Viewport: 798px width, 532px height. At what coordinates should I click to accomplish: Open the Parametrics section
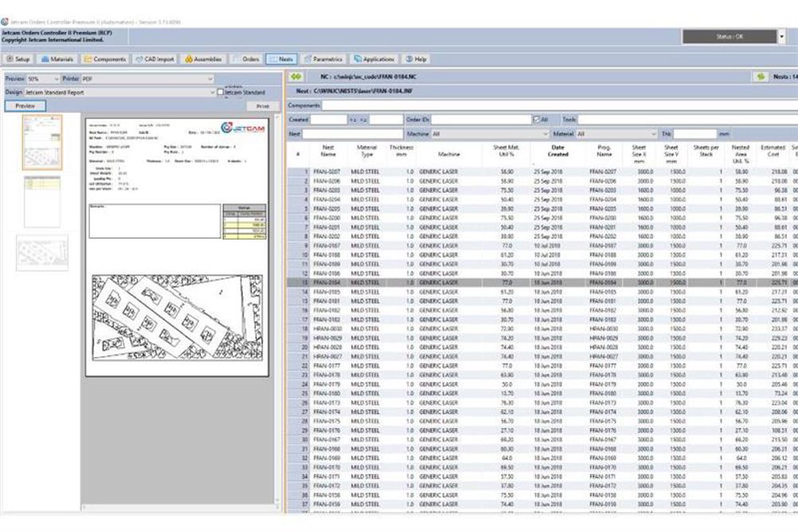(323, 59)
